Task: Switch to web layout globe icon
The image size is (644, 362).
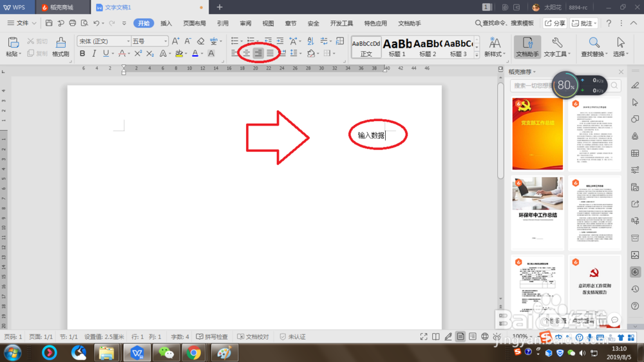Action: point(485,336)
